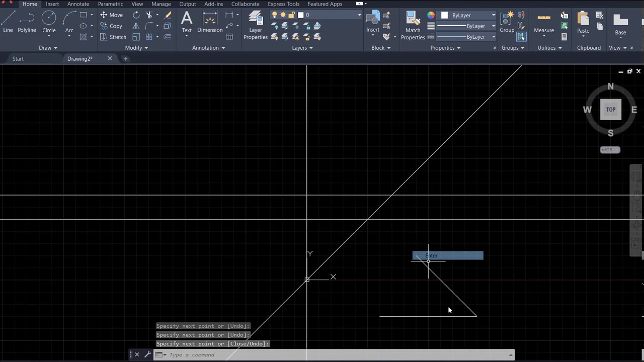Click the Table icon in Annotation
The height and width of the screenshot is (362, 644).
click(229, 37)
